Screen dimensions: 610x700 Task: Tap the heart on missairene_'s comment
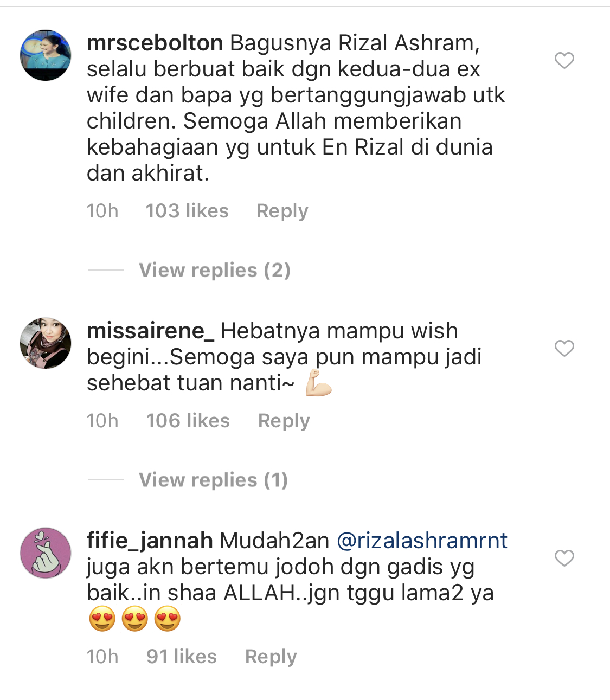click(x=564, y=348)
